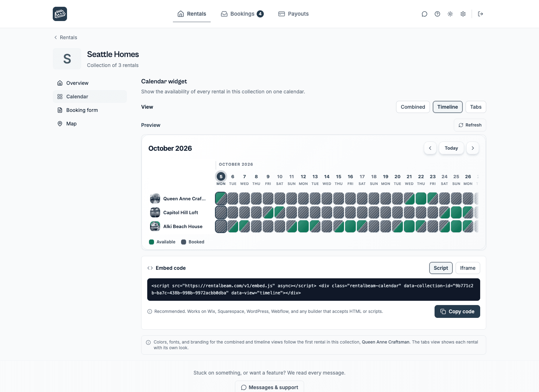
Task: Select day 26 MON in the timeline header
Action: pos(468,179)
